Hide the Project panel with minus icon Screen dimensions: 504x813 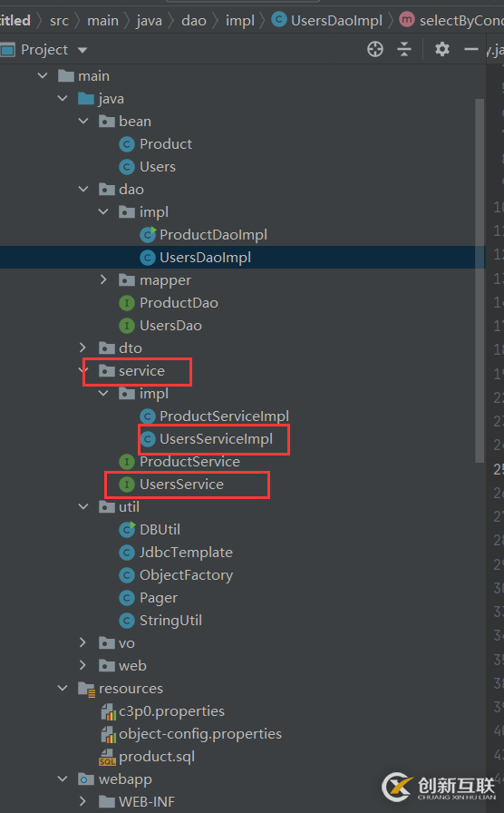[470, 49]
